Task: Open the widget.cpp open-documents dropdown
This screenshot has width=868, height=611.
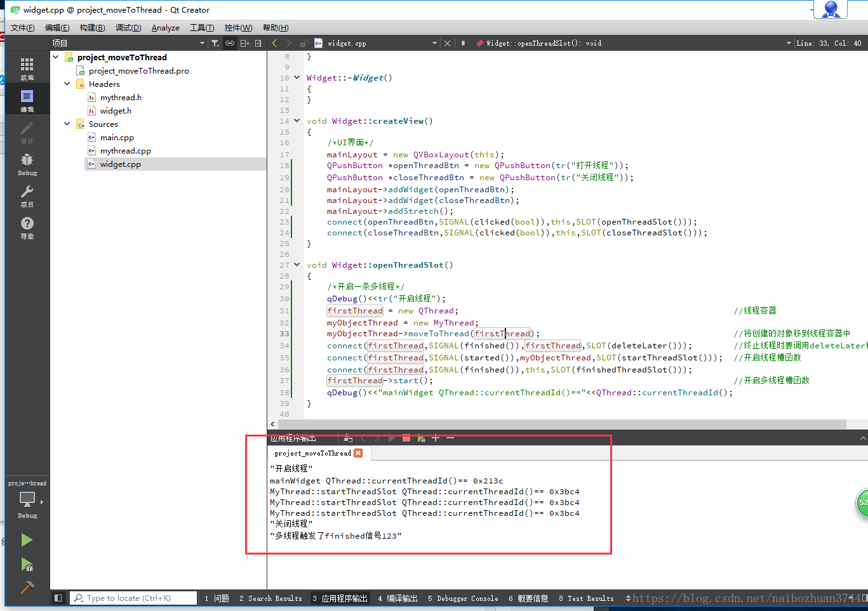Action: pyautogui.click(x=434, y=43)
